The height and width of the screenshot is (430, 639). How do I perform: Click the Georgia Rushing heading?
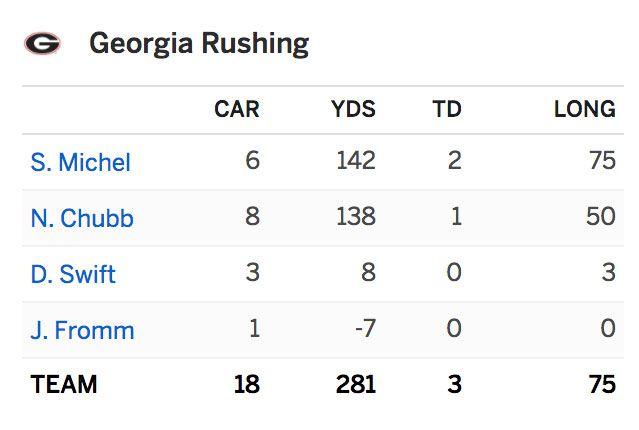[198, 44]
